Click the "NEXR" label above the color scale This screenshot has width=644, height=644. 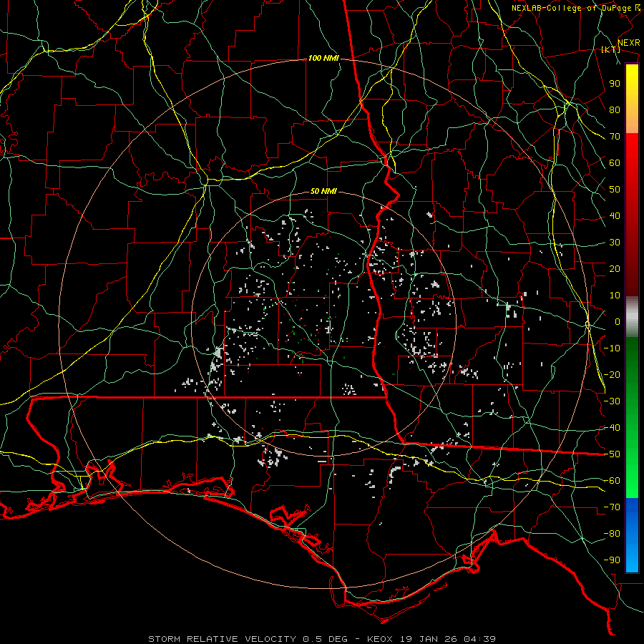628,43
